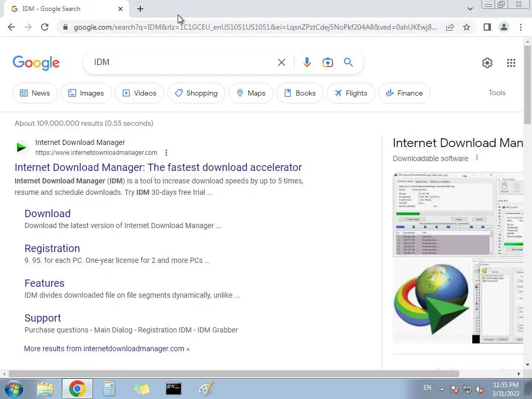Open Action Center flag icon

[454, 390]
